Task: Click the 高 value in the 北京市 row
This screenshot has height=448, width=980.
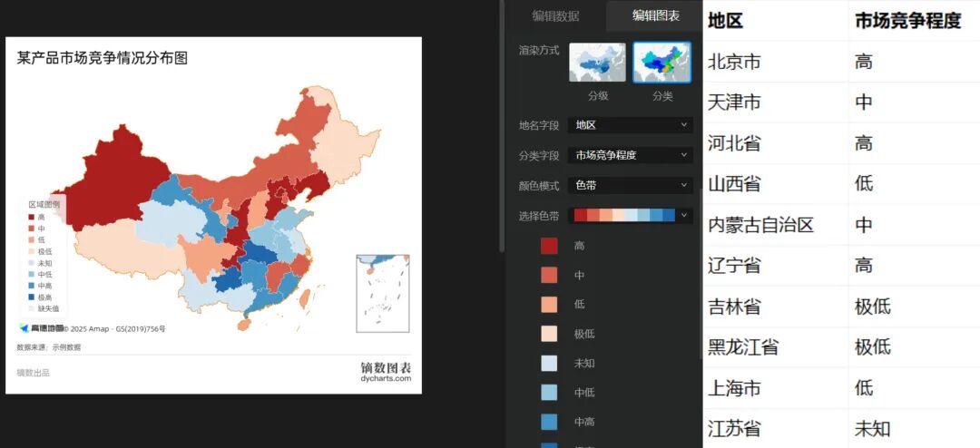Action: tap(864, 62)
